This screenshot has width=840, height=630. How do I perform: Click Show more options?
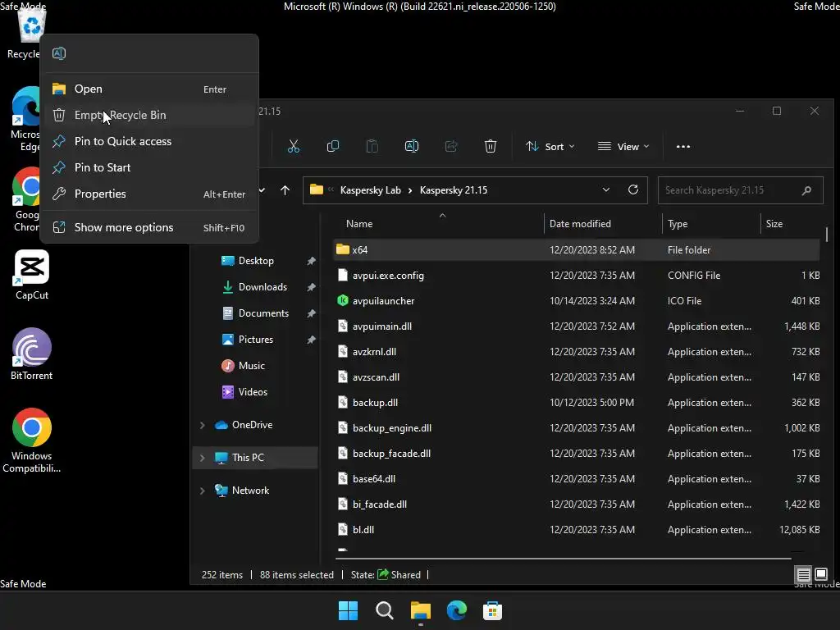point(149,228)
